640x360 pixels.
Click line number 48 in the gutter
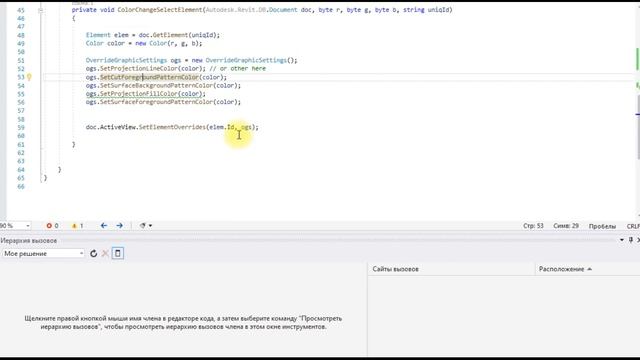click(x=21, y=36)
